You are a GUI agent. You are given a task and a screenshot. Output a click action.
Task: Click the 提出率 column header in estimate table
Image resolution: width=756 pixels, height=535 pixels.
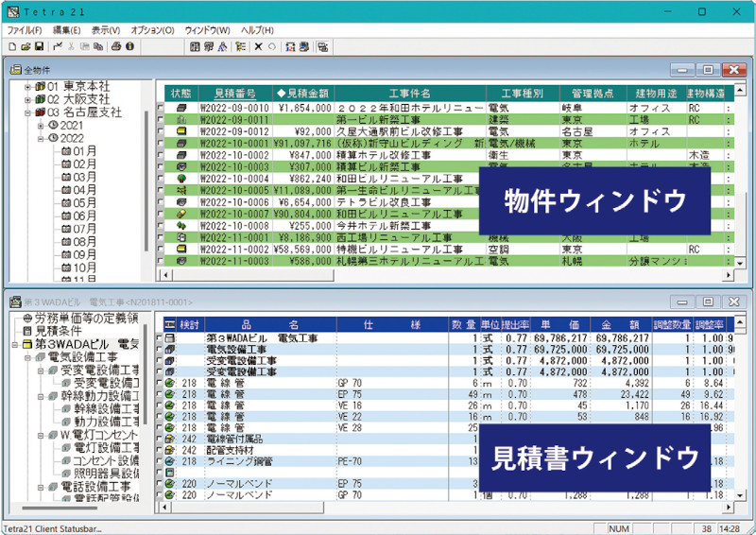[x=514, y=324]
